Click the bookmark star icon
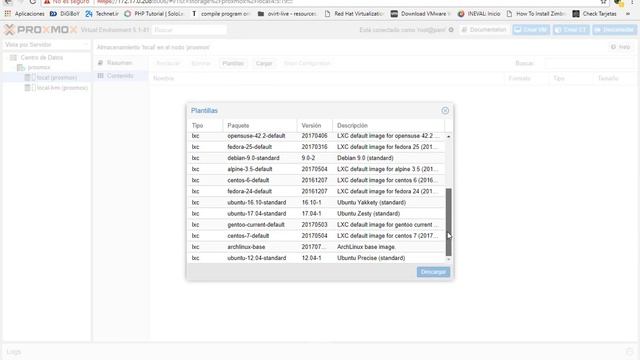This screenshot has width=640, height=360. pos(603,2)
